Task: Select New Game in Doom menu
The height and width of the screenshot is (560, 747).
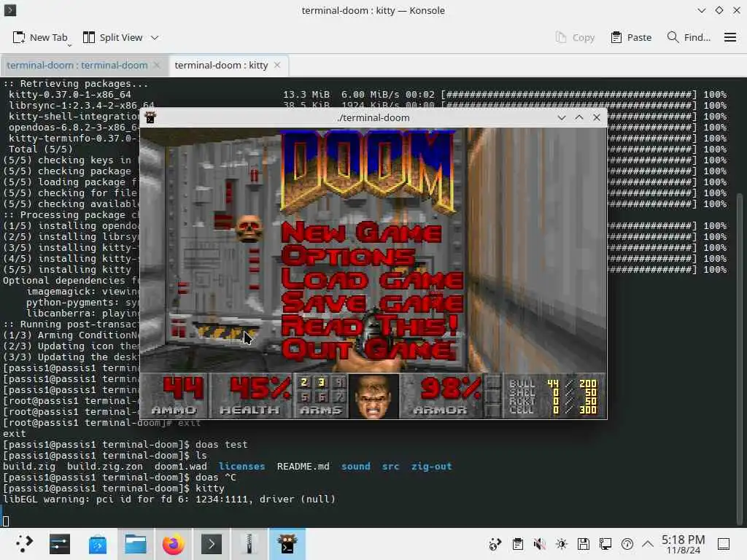Action: click(361, 233)
